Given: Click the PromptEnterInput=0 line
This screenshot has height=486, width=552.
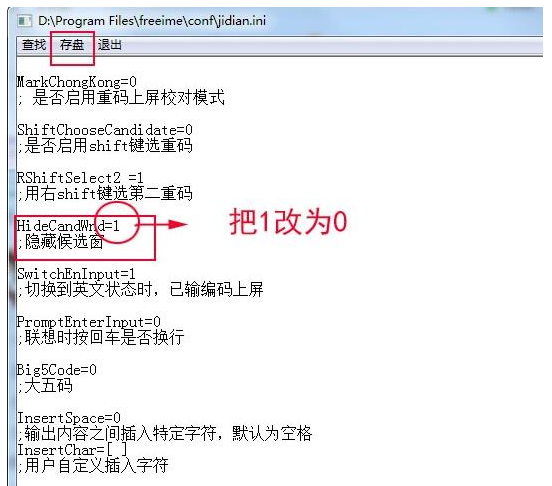Looking at the screenshot, I should (89, 322).
